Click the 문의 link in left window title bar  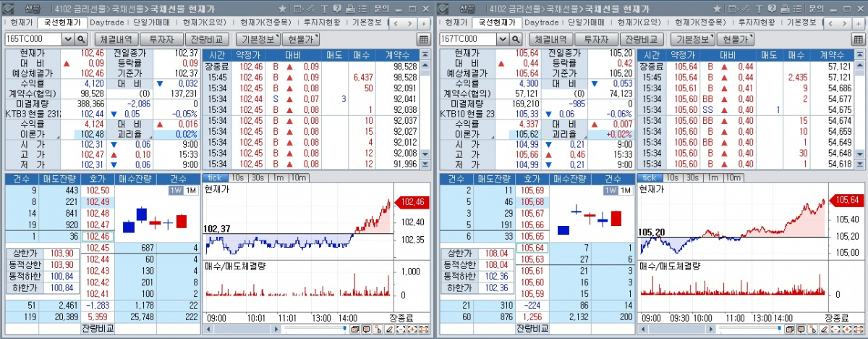pyautogui.click(x=381, y=9)
